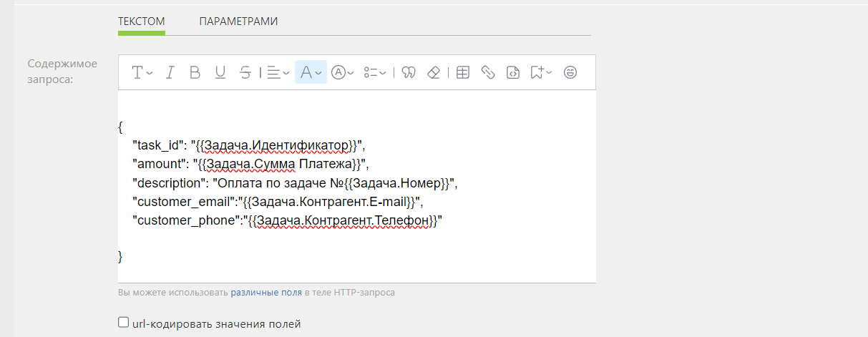
Task: Switch to the ТЕКСТОМ tab
Action: click(142, 21)
